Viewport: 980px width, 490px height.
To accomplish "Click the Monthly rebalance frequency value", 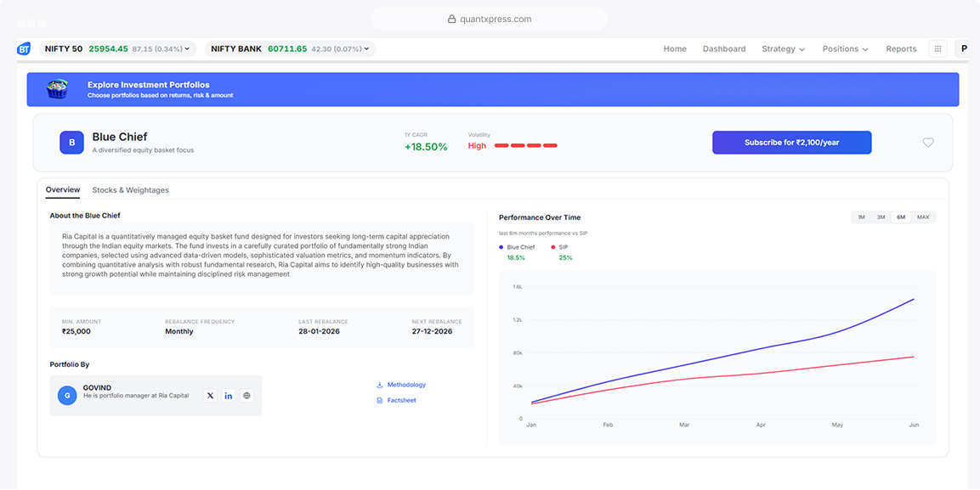I will click(179, 331).
